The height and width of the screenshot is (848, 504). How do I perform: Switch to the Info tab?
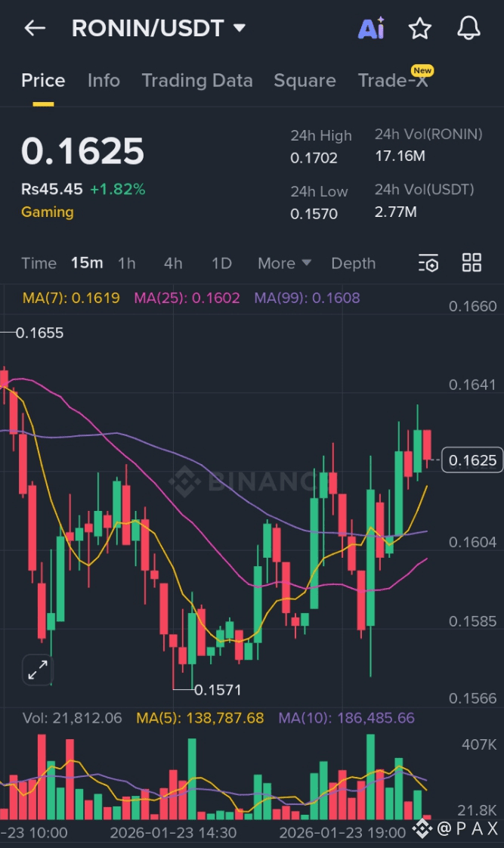pyautogui.click(x=104, y=81)
